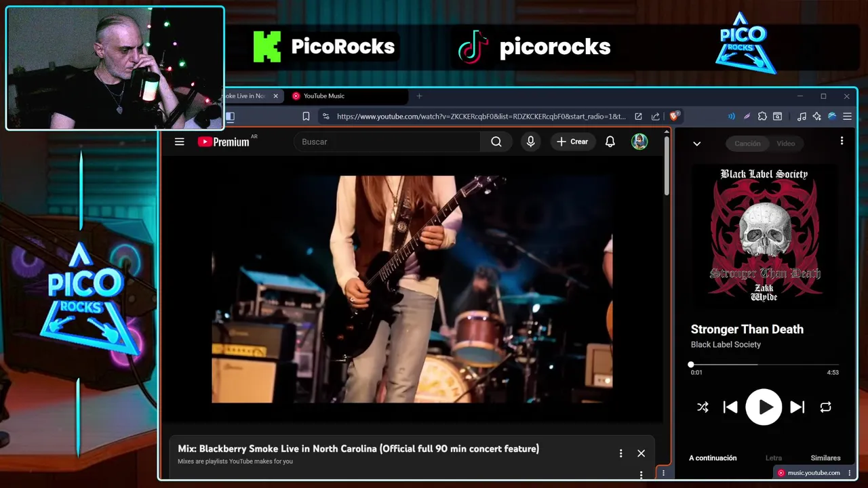This screenshot has height=488, width=868.
Task: Open the sidebar search-panel icon in toolbar
Action: (778, 117)
